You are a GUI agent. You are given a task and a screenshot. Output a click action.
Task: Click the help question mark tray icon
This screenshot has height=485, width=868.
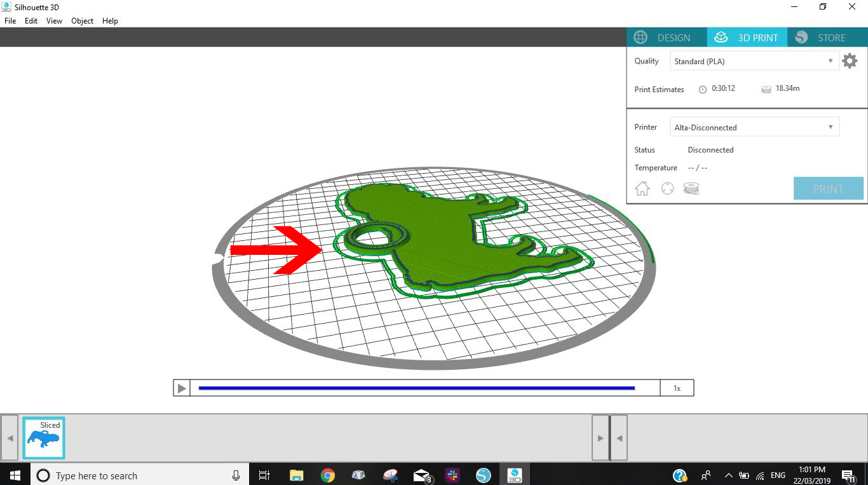(679, 475)
